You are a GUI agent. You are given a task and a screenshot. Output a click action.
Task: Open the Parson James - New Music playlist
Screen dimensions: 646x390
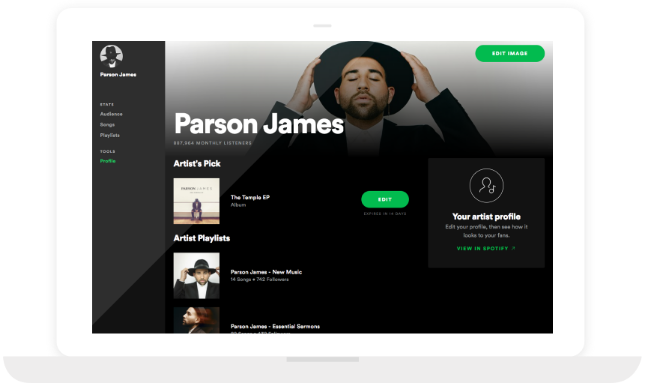pyautogui.click(x=266, y=272)
